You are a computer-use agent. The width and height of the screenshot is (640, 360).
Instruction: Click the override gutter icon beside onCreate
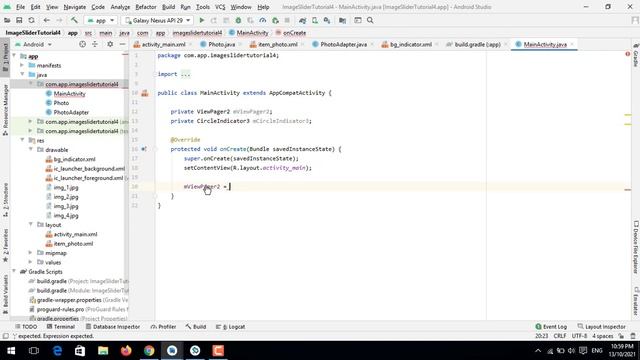[144, 149]
